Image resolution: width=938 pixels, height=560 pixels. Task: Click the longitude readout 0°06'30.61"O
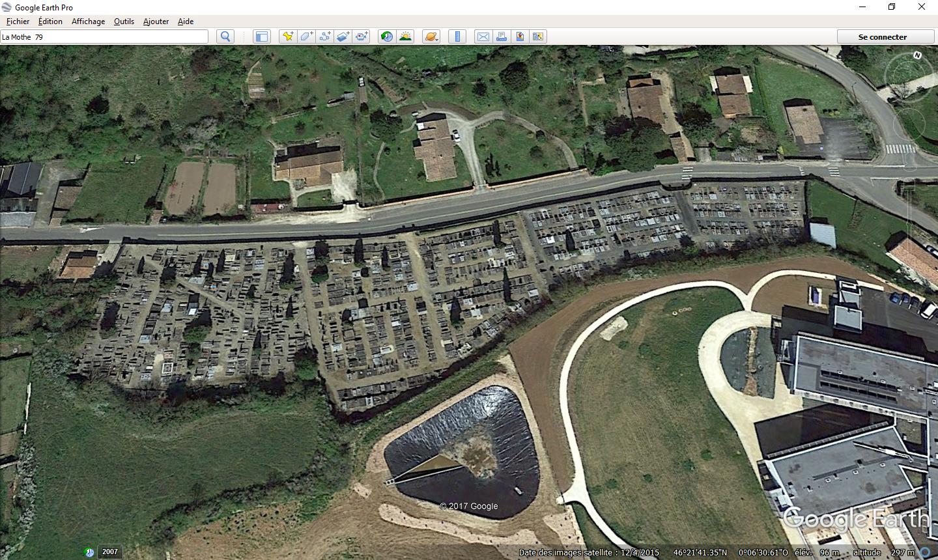[x=763, y=552]
